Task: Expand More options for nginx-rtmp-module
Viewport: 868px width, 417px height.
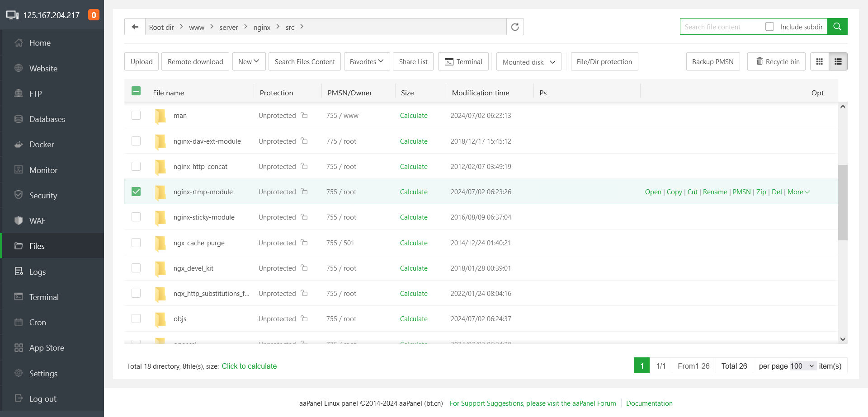Action: coord(798,192)
